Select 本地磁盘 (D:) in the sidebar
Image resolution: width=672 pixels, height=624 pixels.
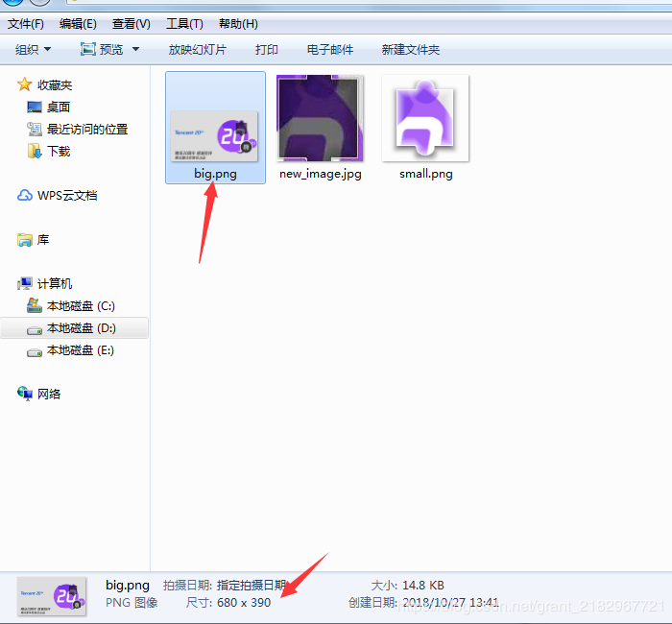pos(82,328)
